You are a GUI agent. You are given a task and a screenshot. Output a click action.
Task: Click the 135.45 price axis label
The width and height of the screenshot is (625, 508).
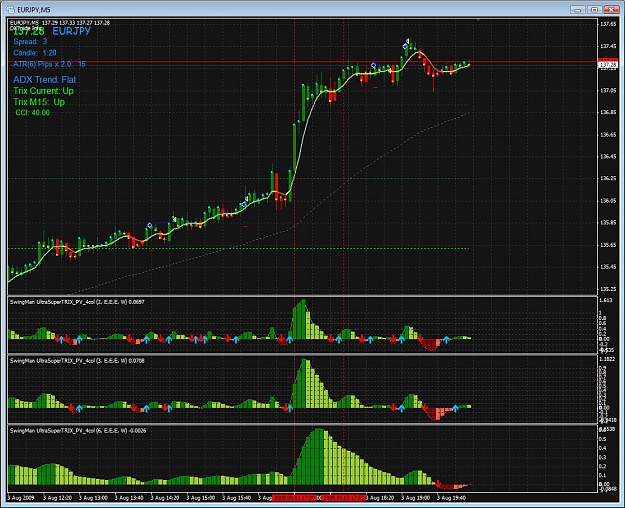click(x=608, y=267)
